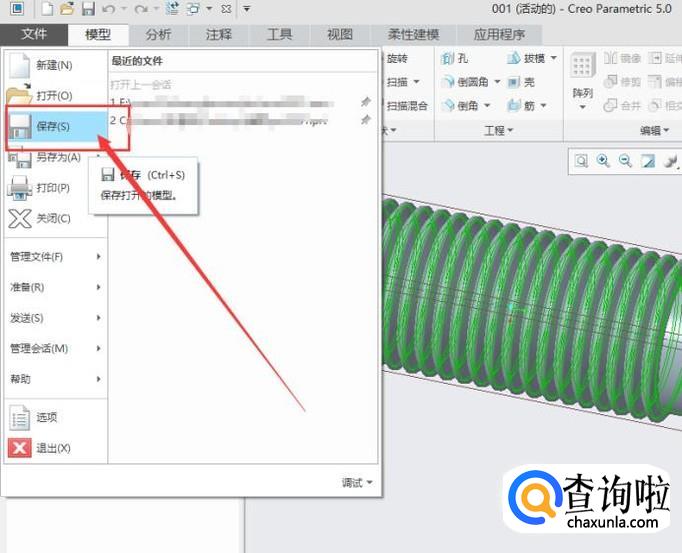Click the Regenerate model icon
The image size is (682, 553).
[172, 8]
